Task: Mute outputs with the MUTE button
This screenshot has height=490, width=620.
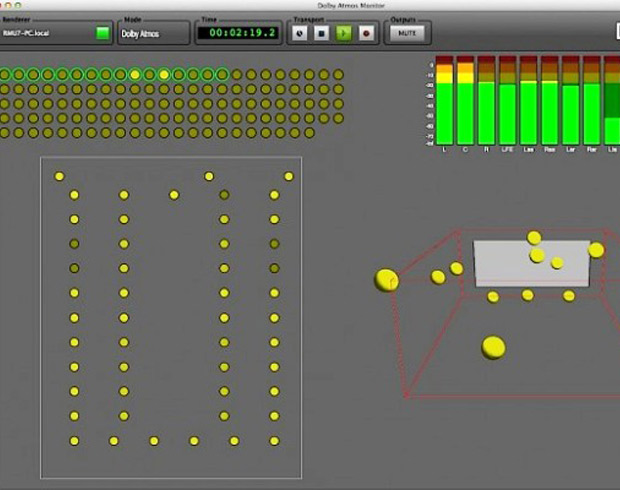Action: point(407,33)
